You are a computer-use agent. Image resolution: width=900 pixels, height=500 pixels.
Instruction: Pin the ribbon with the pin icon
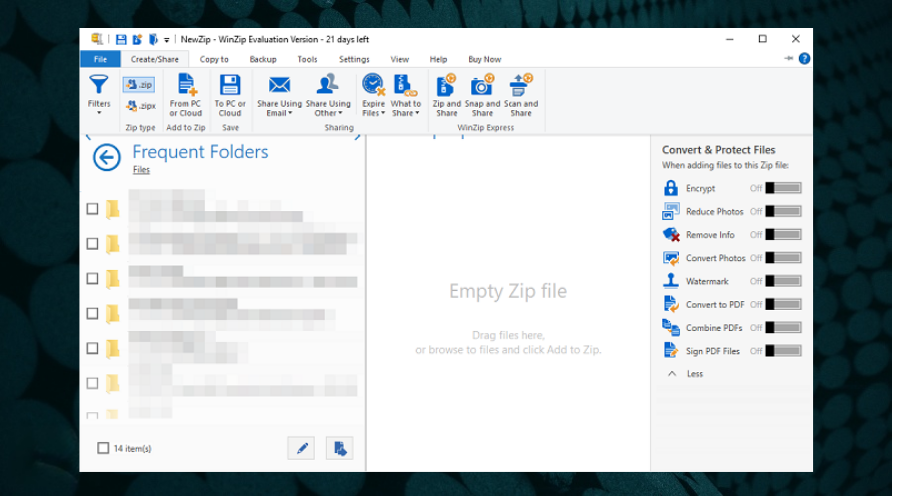(788, 59)
